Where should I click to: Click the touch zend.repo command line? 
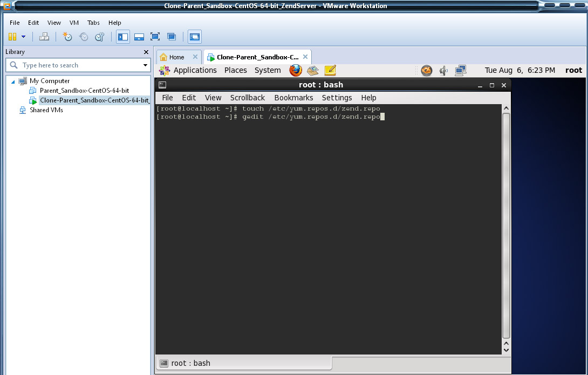(x=268, y=108)
